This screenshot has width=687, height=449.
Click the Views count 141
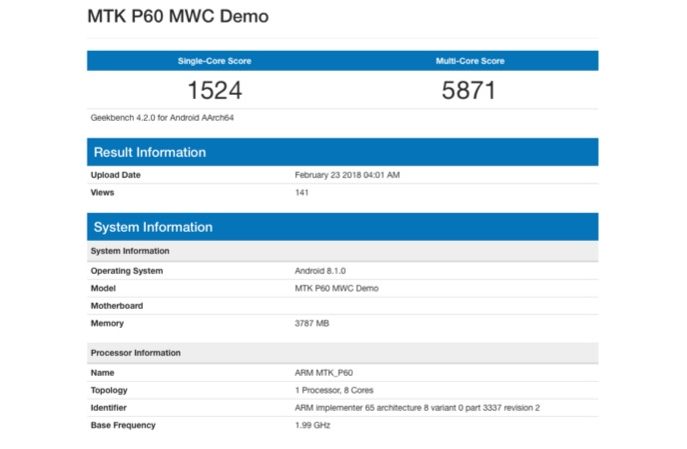point(302,192)
